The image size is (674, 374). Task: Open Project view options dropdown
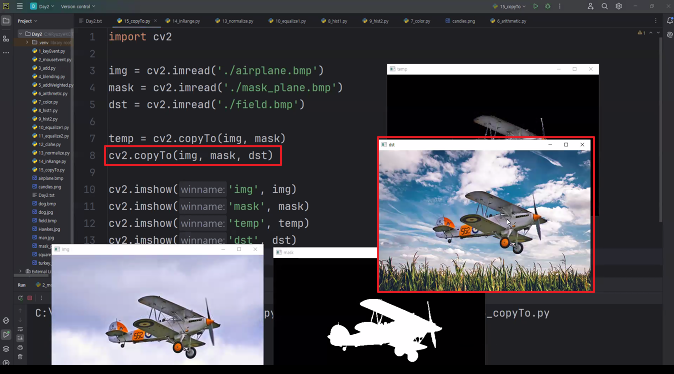(x=28, y=21)
